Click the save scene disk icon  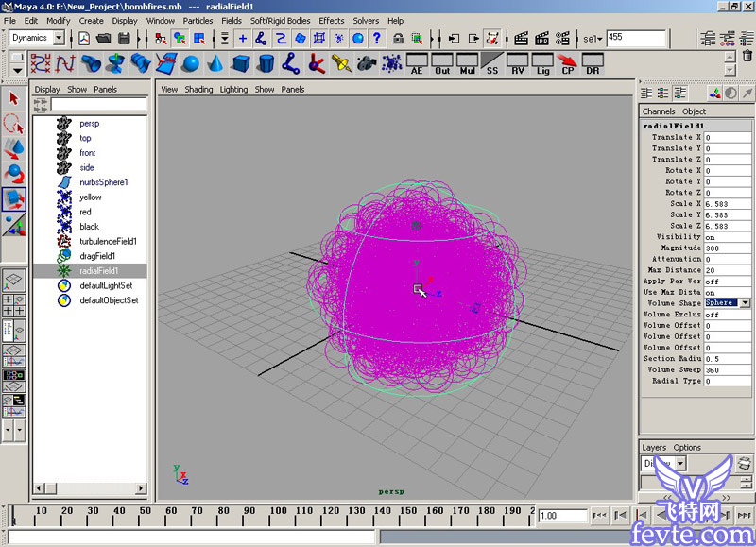pyautogui.click(x=124, y=38)
